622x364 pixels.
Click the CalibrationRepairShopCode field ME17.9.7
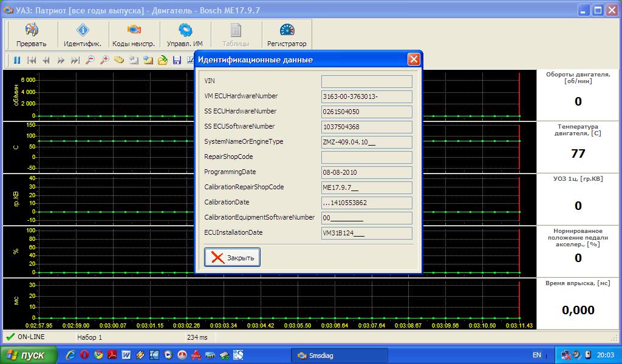point(366,187)
